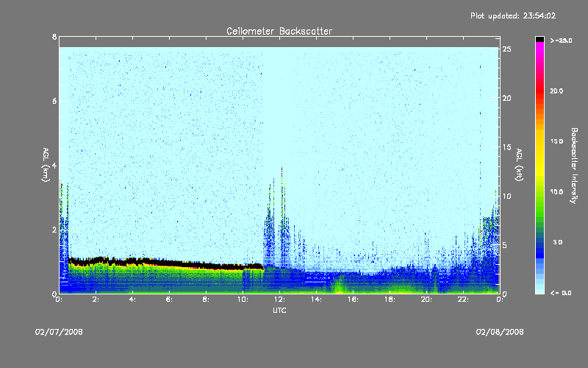
Task: Click the 5.0 colorbar tick label
Action: 558,242
